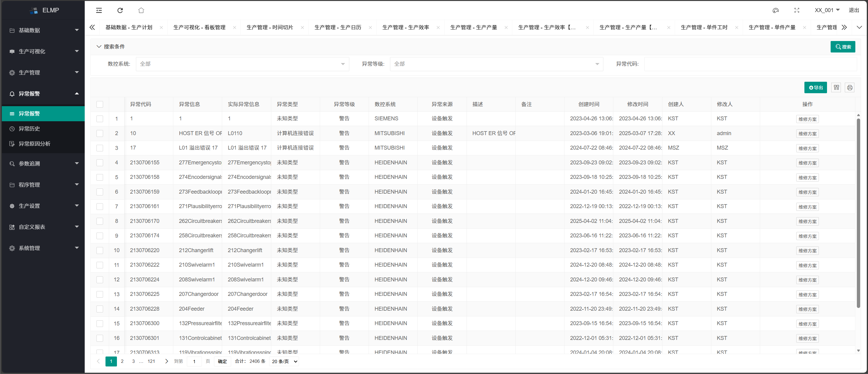Switch to 生产管理 - 生产日历 tab
This screenshot has height=374, width=868.
pyautogui.click(x=338, y=28)
